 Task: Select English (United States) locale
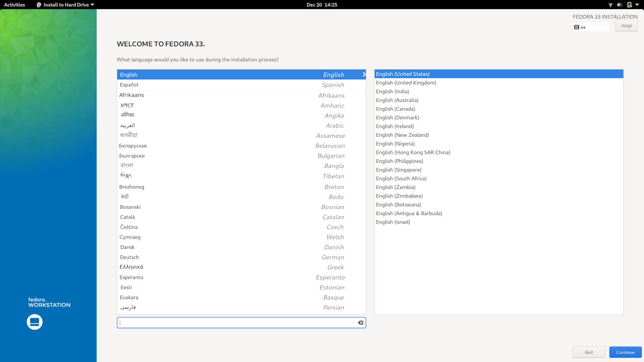click(499, 74)
